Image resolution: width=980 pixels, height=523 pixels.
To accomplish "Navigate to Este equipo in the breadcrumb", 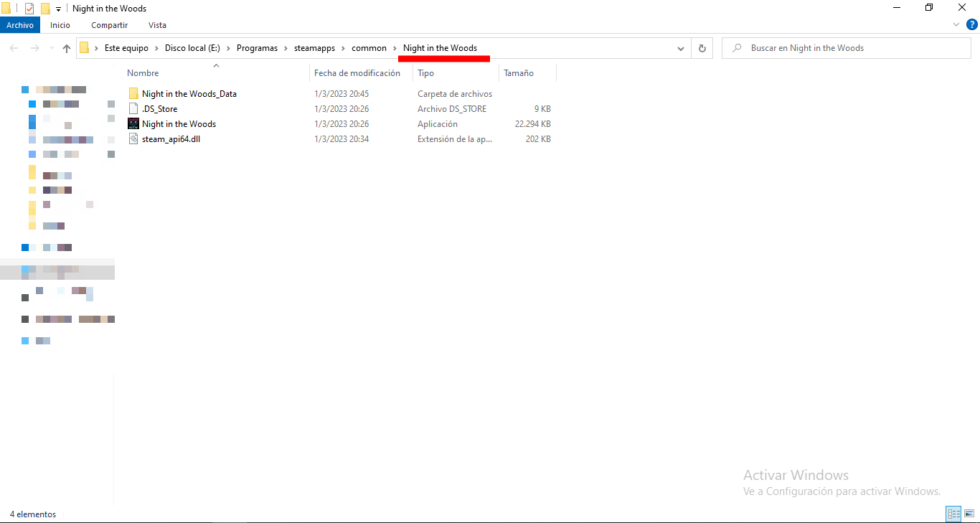I will pyautogui.click(x=126, y=48).
